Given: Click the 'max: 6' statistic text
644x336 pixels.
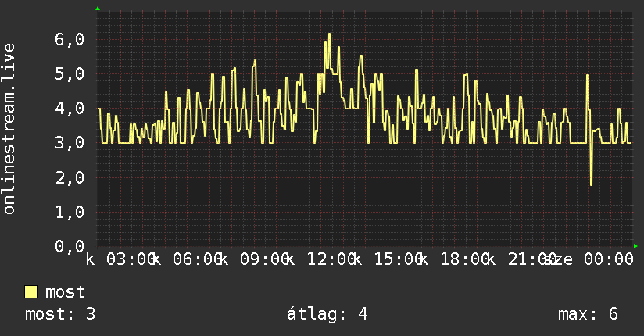Looking at the screenshot, I should (588, 314).
